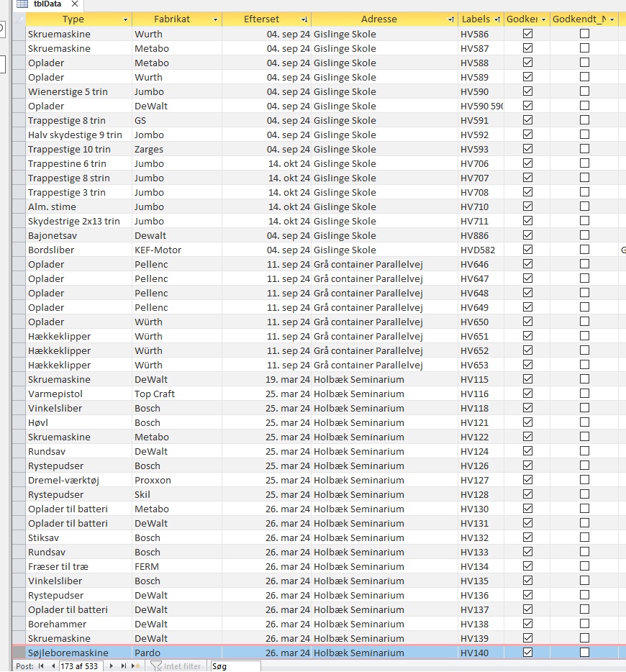Viewport: 626px width, 672px height.
Task: Check Godkendt_M box for HV115
Action: 584,379
